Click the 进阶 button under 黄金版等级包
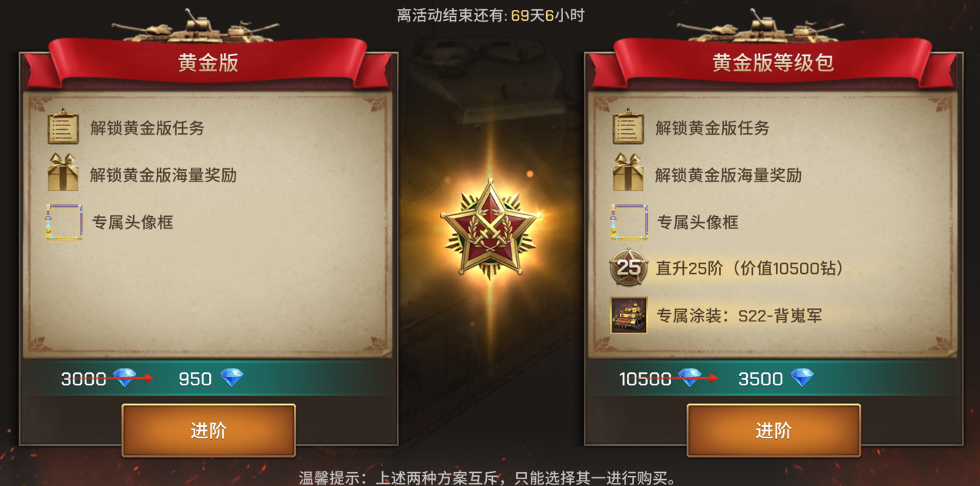This screenshot has width=980, height=486. [x=773, y=431]
